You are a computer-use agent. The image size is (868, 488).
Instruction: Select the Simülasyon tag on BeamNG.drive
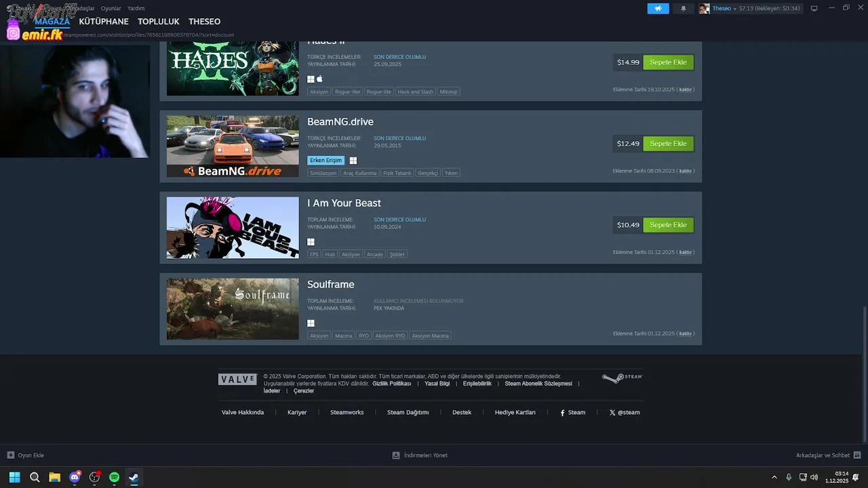pyautogui.click(x=323, y=173)
